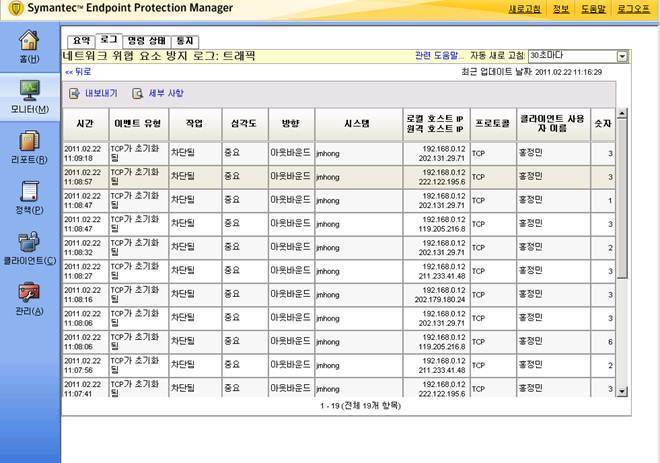Select the log row timed 11:07:56
This screenshot has height=463, width=660.
(339, 366)
